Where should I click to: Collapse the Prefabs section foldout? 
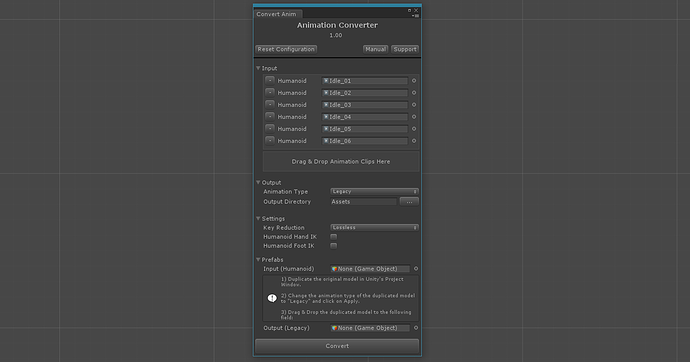pyautogui.click(x=258, y=260)
